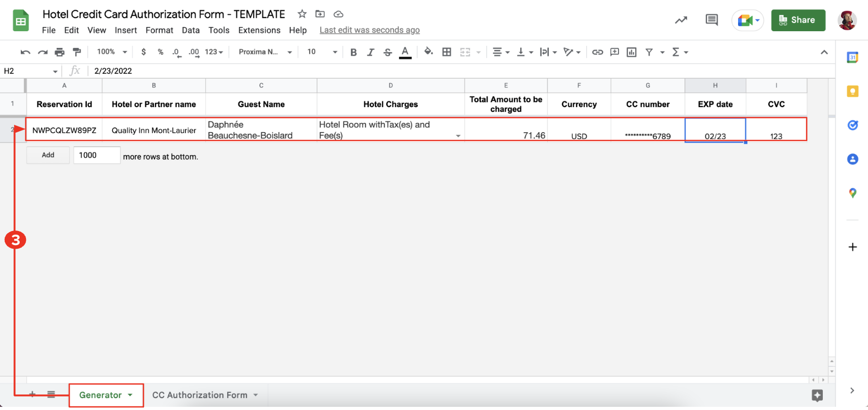Select the Paint format tool
Viewport: 868px width, 410px height.
pyautogui.click(x=77, y=52)
